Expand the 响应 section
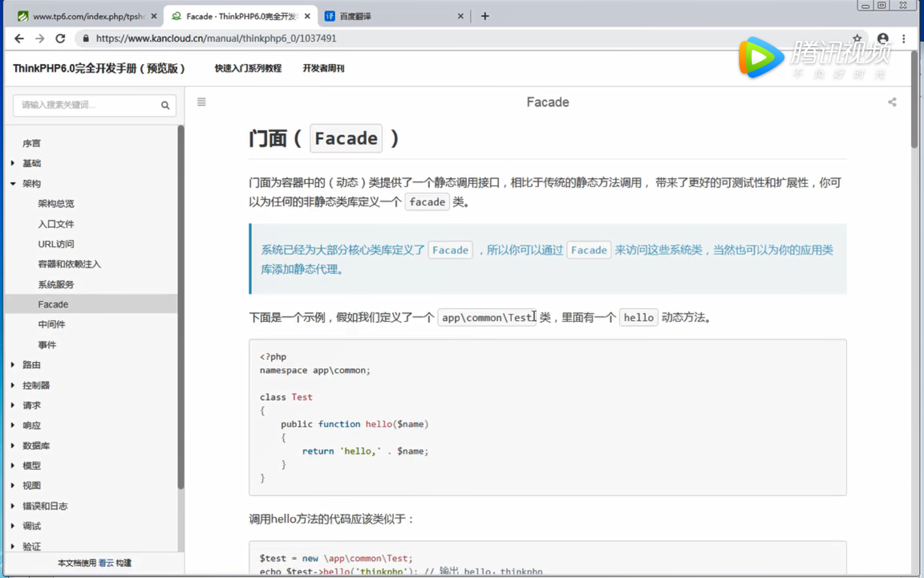This screenshot has width=924, height=578. coord(13,425)
